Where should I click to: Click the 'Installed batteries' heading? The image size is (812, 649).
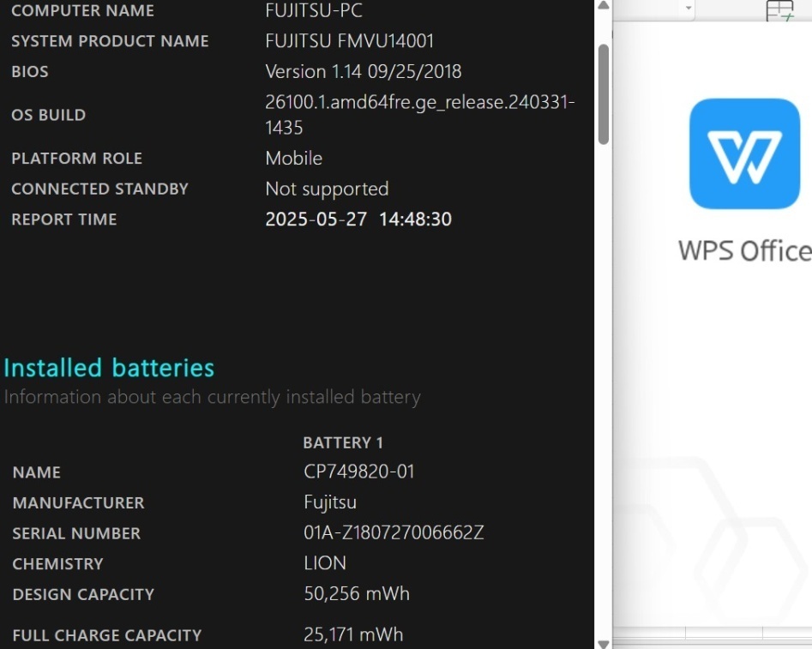pos(109,369)
